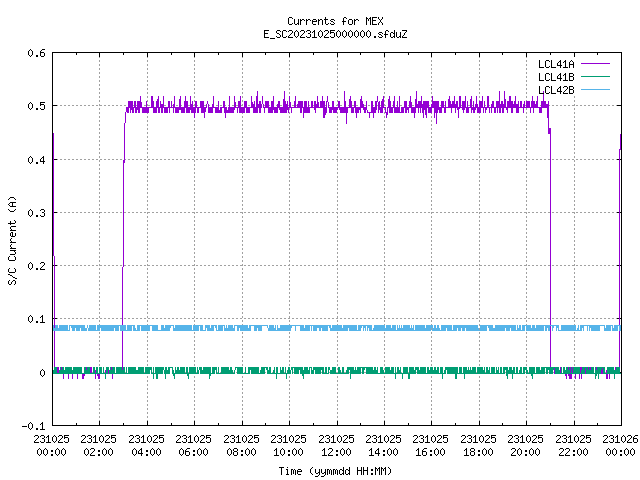Click the LCL41B legend label
The image size is (640, 480).
coord(556,77)
